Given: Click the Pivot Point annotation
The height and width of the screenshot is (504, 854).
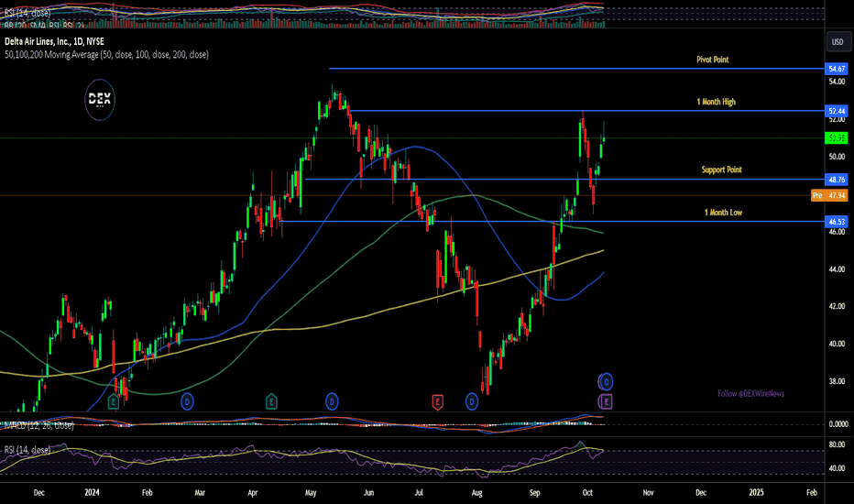Looking at the screenshot, I should coord(712,60).
